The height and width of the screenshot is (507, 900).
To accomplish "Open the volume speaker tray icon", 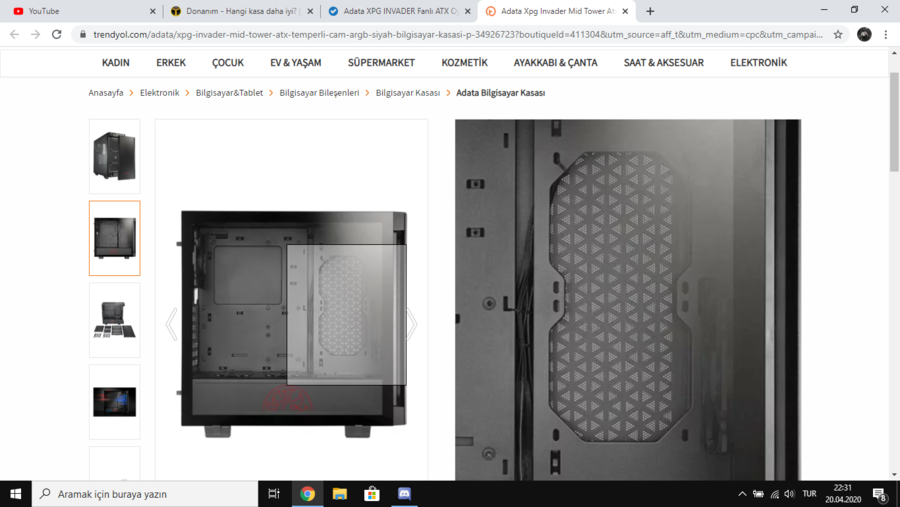I will click(790, 494).
